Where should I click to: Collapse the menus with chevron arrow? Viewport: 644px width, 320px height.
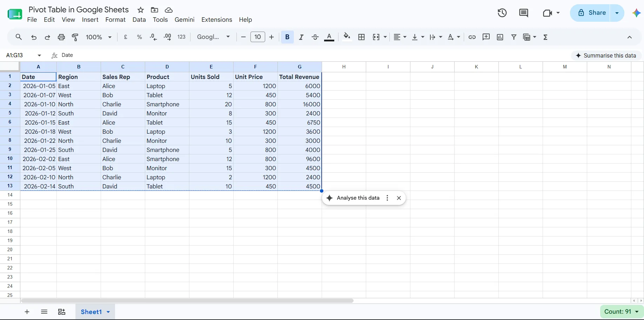point(630,37)
